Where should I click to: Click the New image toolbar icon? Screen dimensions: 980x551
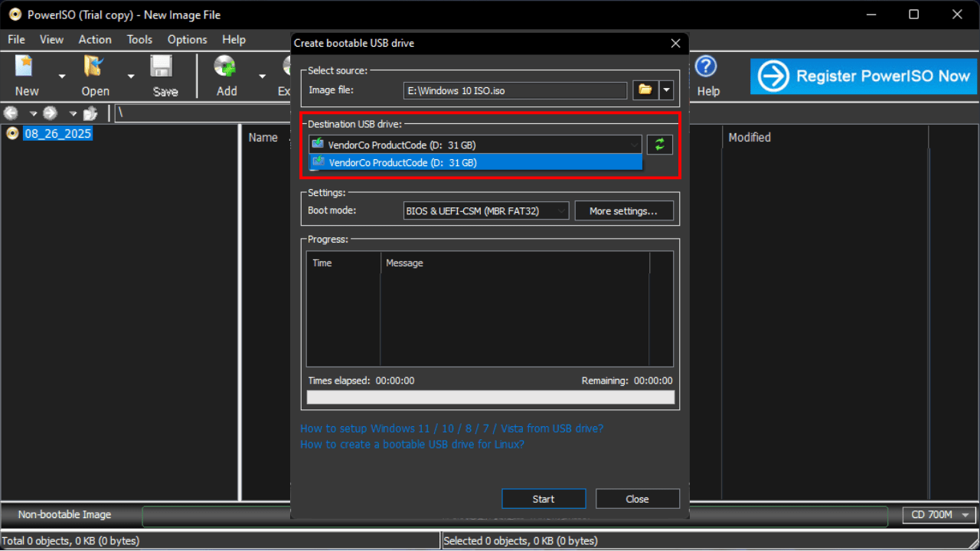(x=24, y=69)
